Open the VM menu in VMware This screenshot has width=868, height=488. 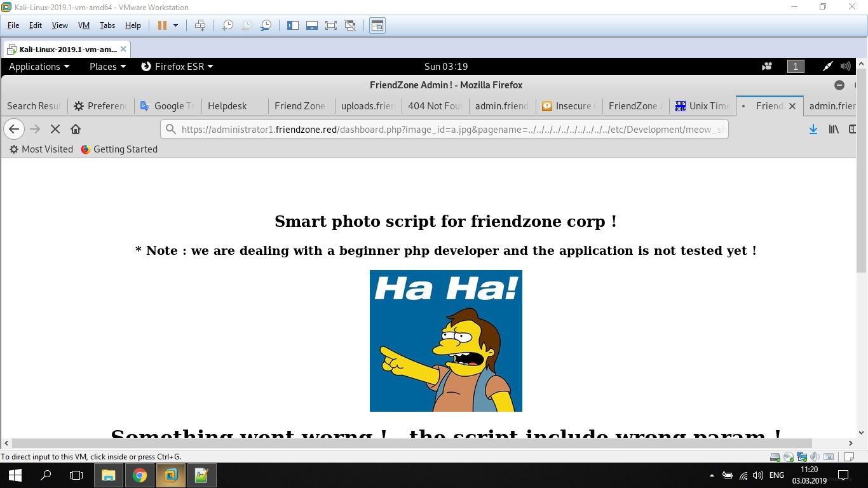coord(84,25)
